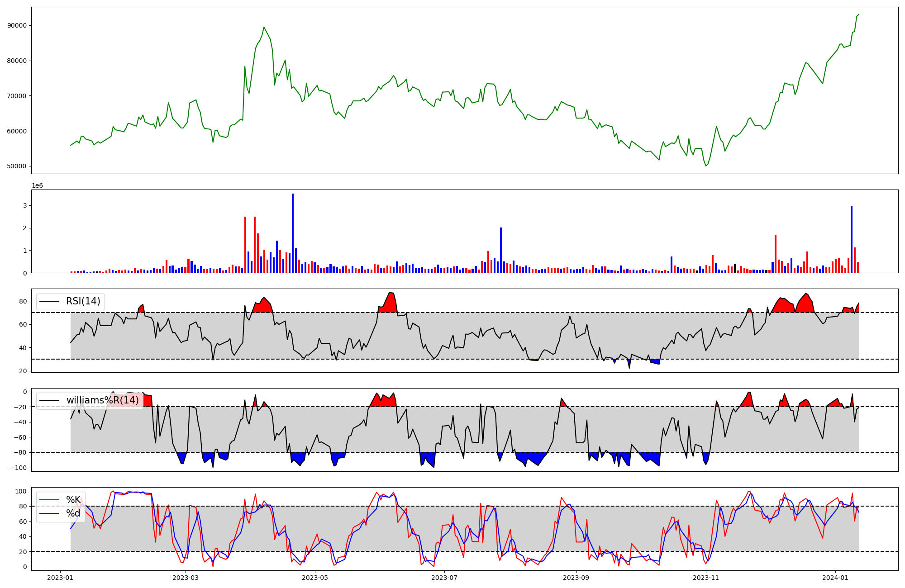The image size is (905, 588).
Task: Click the %K legend entry text
Action: coord(73,499)
